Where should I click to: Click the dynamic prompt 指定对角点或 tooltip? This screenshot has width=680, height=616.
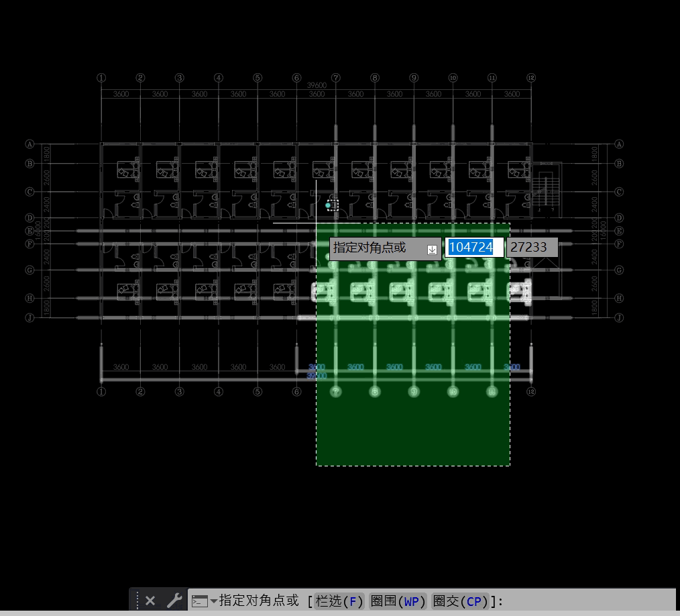pos(376,248)
